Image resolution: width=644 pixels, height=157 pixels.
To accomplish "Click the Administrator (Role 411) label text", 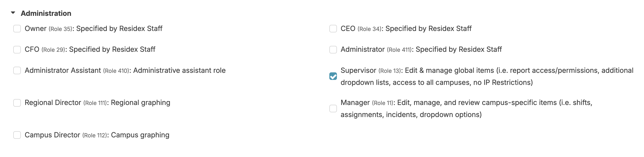I will [x=421, y=50].
